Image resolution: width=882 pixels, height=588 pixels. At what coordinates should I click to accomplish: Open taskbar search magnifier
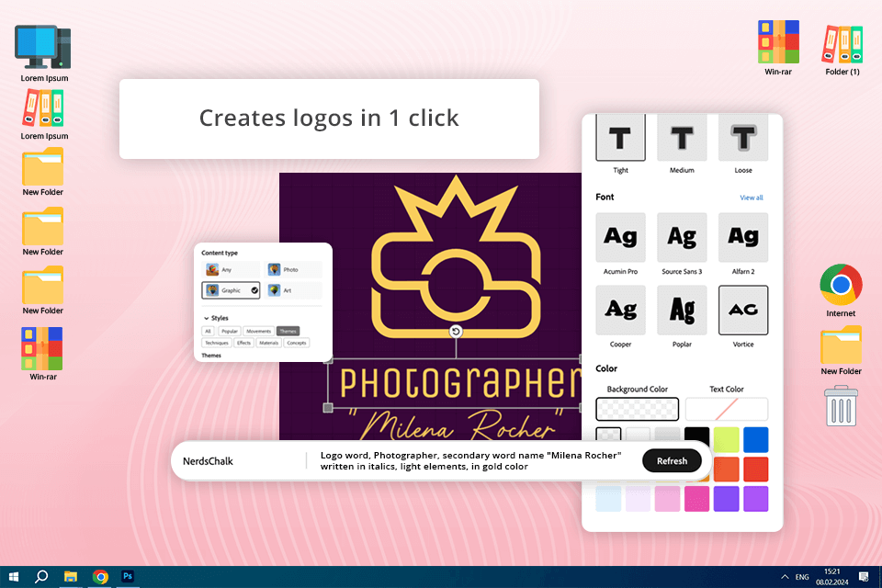click(41, 577)
